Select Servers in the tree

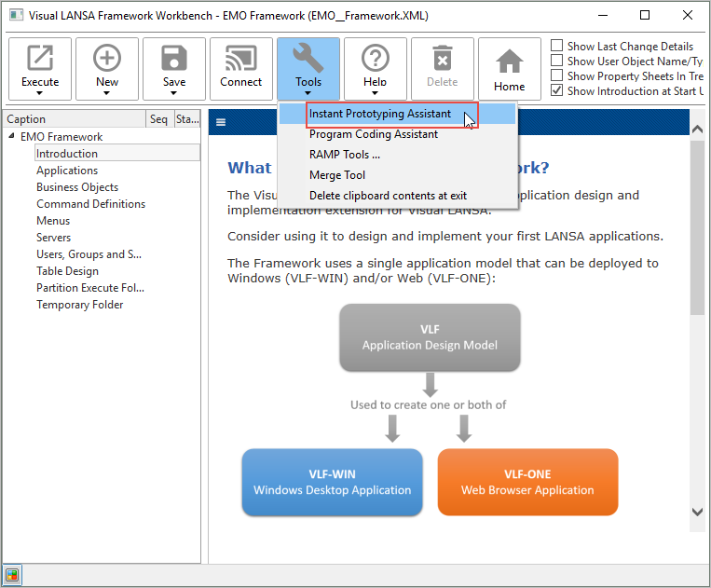54,237
